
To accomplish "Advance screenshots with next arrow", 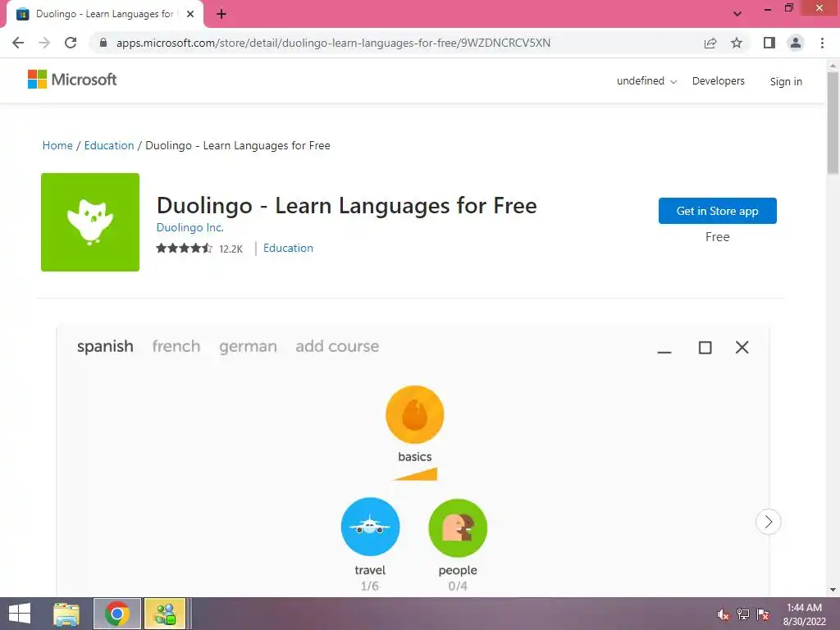I will click(768, 521).
